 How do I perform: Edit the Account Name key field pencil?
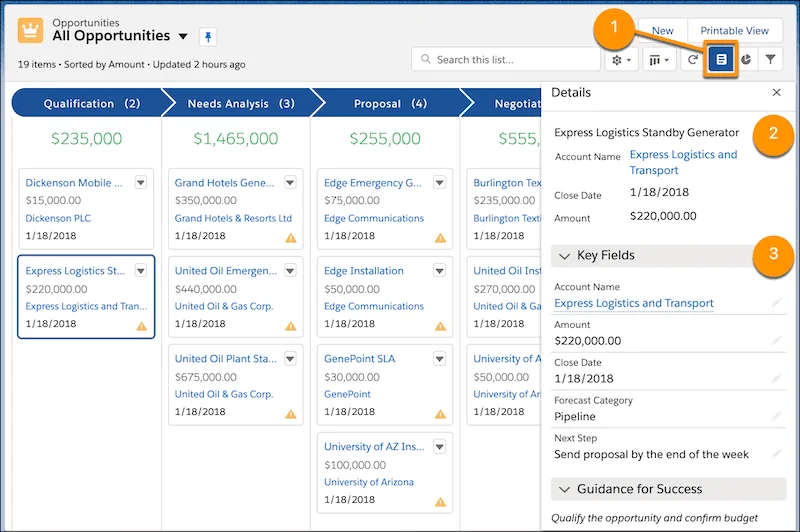click(x=777, y=303)
